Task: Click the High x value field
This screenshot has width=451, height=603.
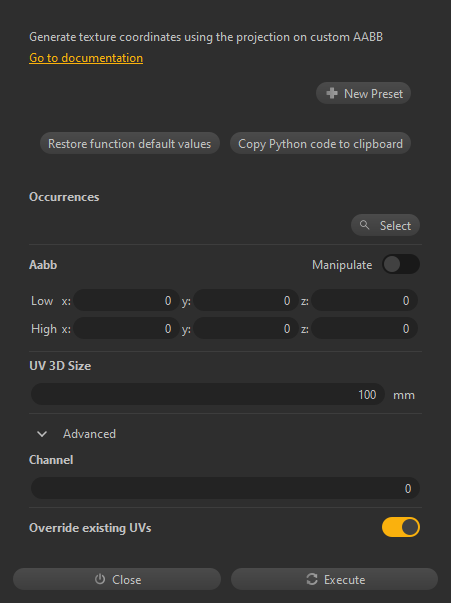Action: 126,328
